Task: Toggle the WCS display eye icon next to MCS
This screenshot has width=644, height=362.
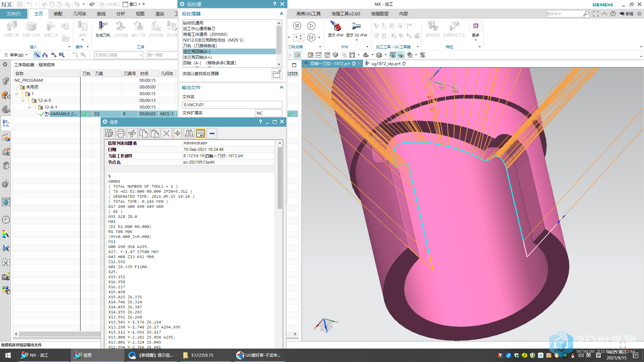Action: point(401,55)
